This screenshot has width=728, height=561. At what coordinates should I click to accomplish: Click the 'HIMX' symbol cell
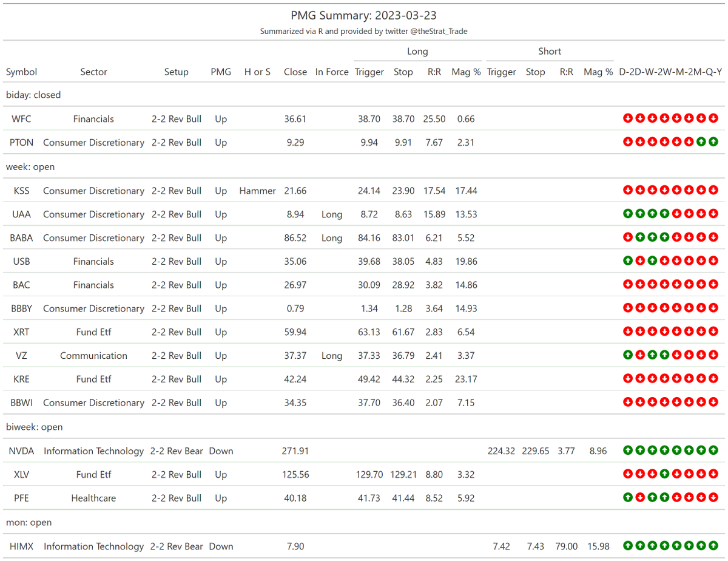tap(21, 546)
